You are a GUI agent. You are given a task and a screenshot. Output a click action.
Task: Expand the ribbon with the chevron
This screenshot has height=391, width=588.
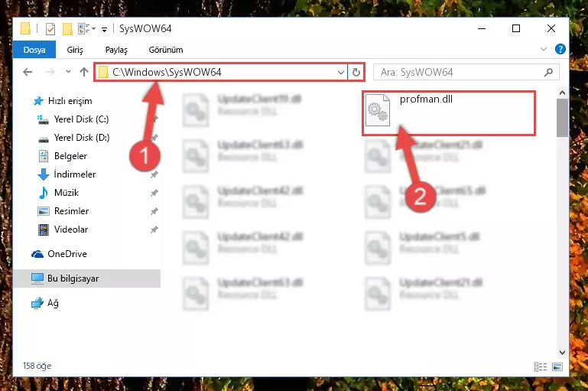[544, 49]
